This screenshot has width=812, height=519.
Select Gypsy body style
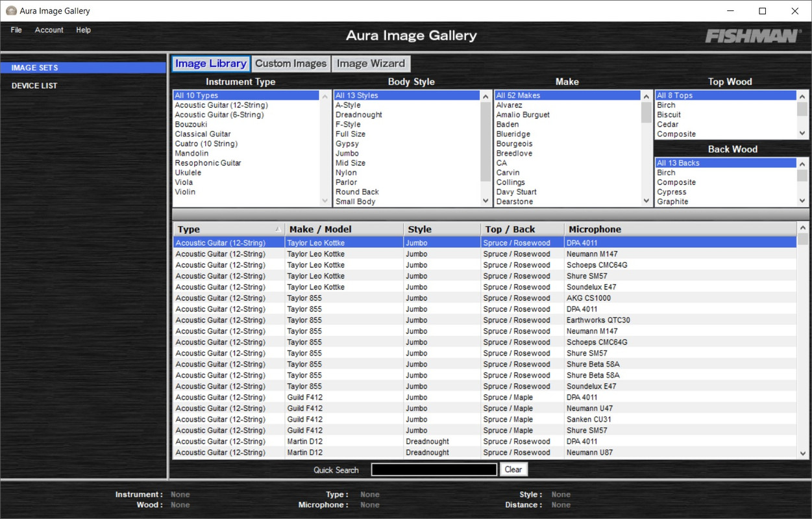tap(407, 144)
